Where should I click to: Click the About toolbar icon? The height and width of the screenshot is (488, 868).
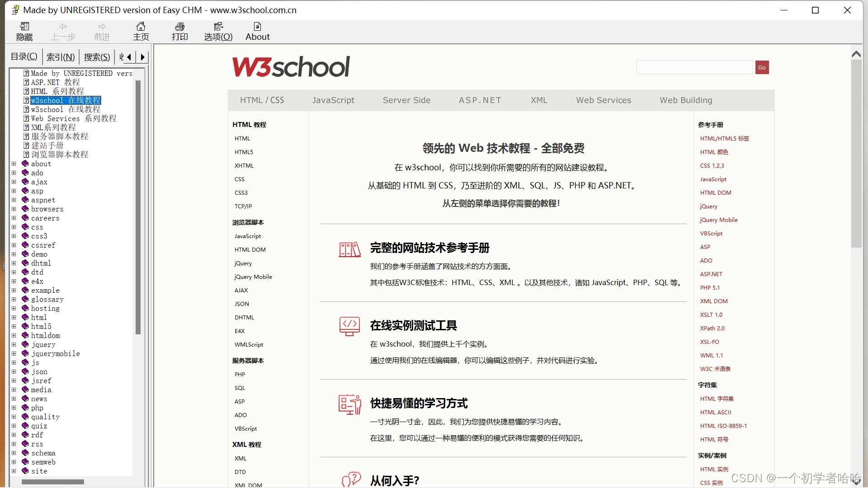(x=257, y=32)
